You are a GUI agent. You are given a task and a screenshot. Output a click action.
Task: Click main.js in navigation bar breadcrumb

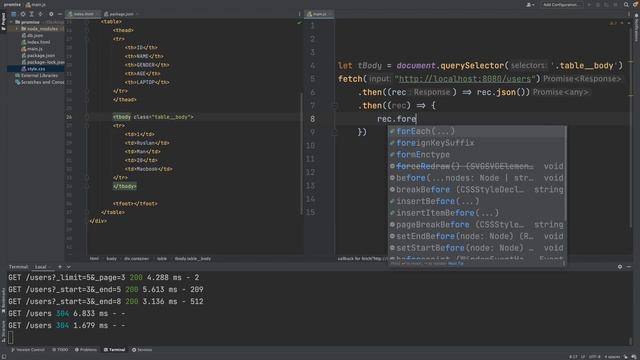coord(36,4)
